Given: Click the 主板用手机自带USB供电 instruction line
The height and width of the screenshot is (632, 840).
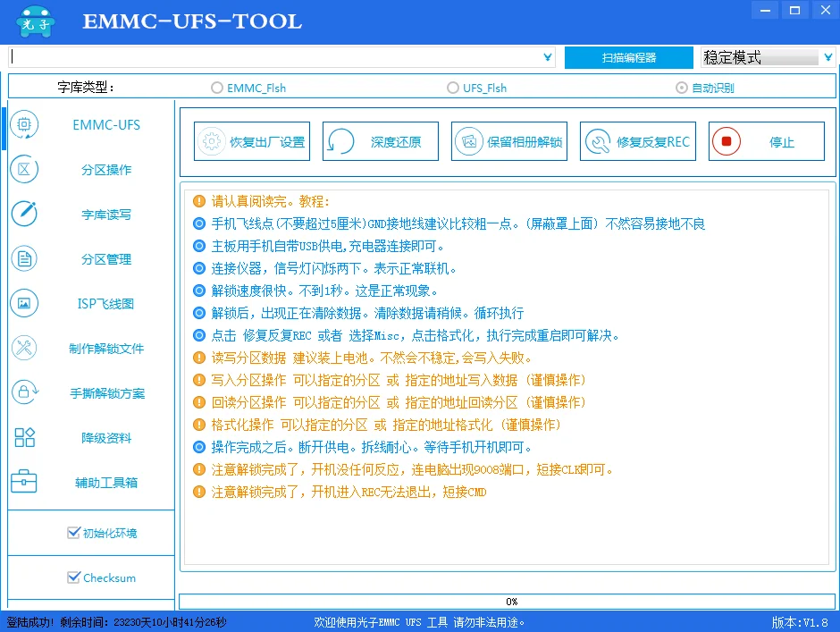Looking at the screenshot, I should coord(328,246).
